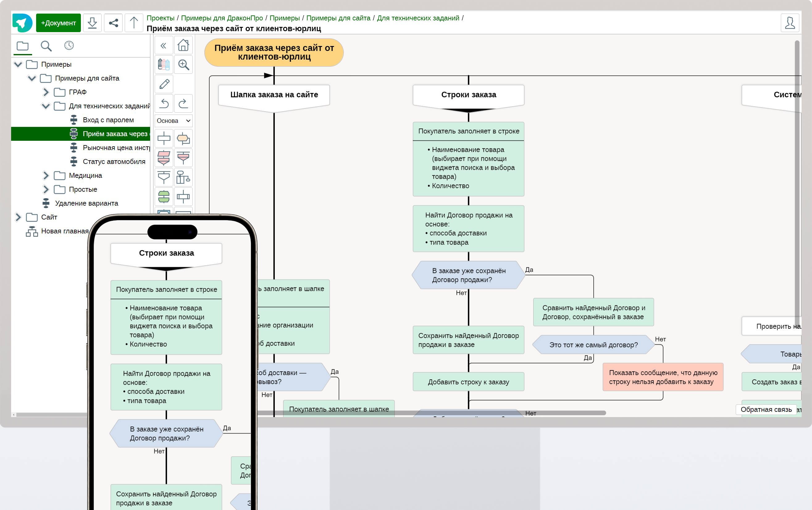
Task: Click the Сравнить найденный Договор block
Action: tap(593, 312)
